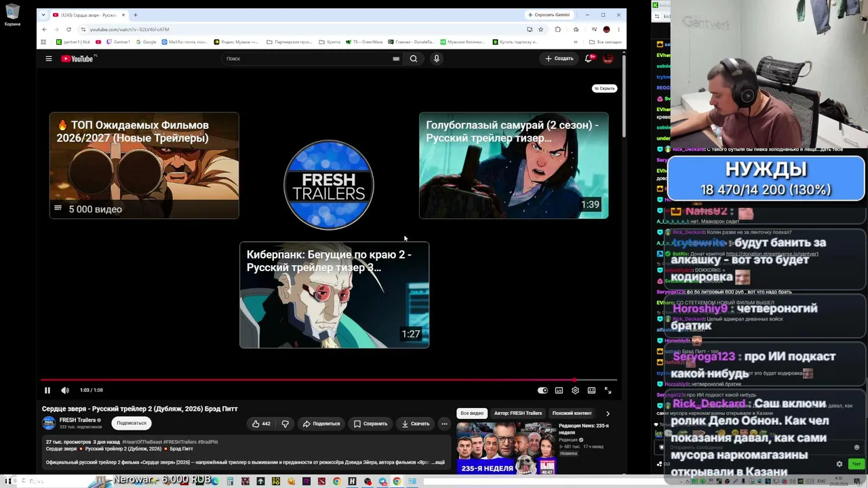Image resolution: width=868 pixels, height=488 pixels.
Task: Hide the end-screen cards with Скрыть
Action: 604,89
